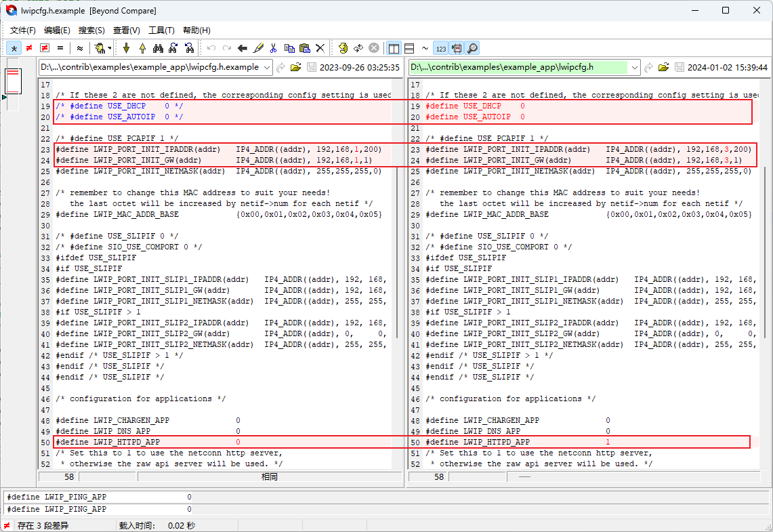Viewport: 773px width, 532px height.
Task: Switch to side-by-side layout
Action: coord(394,48)
